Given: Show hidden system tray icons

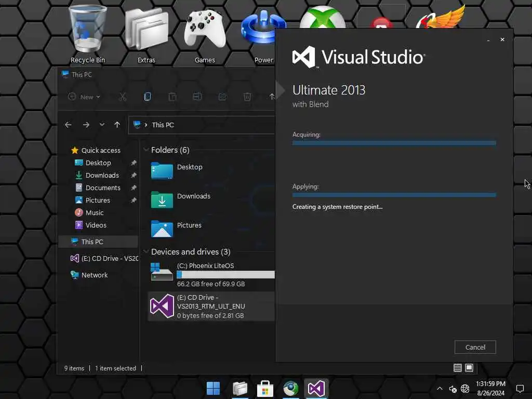Looking at the screenshot, I should click(440, 389).
